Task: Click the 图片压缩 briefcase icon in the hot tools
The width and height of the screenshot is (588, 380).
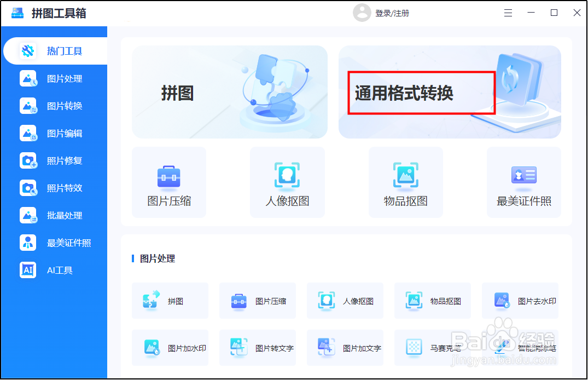Action: coord(169,176)
